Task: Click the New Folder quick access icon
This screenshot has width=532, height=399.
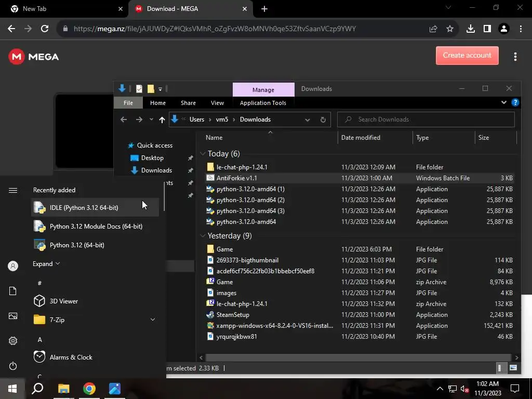Action: point(151,89)
